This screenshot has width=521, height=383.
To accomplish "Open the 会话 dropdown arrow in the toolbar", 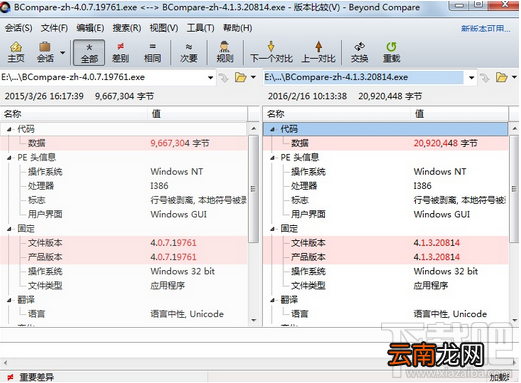I will (62, 52).
